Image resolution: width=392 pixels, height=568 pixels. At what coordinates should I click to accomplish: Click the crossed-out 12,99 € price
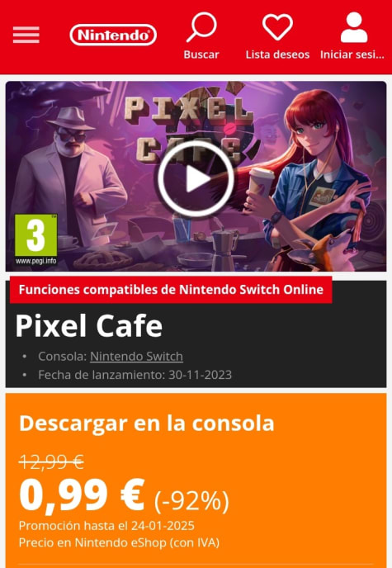tap(51, 461)
